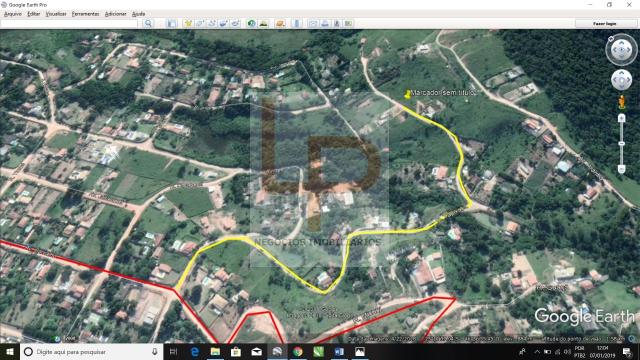Click the zoom slider handle
The image size is (640, 360).
pos(621,144)
